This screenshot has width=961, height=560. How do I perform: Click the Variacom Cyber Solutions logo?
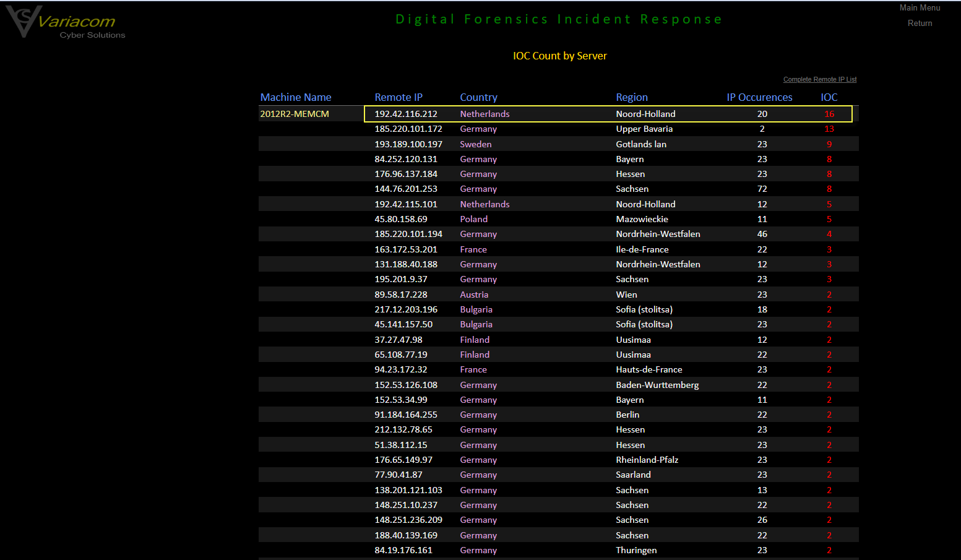pos(66,24)
